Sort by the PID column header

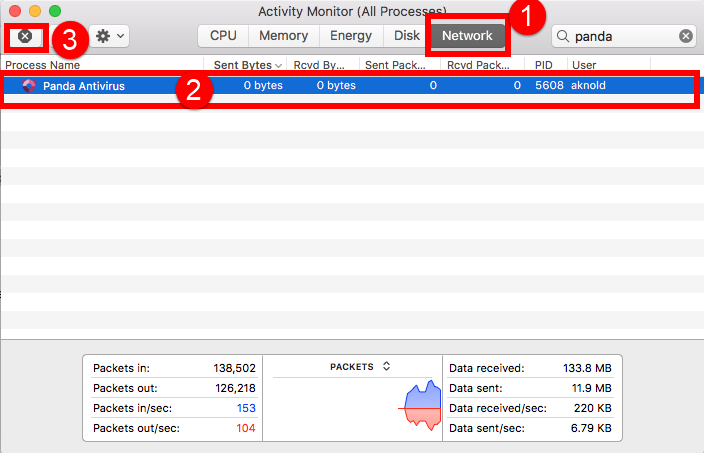[x=546, y=65]
